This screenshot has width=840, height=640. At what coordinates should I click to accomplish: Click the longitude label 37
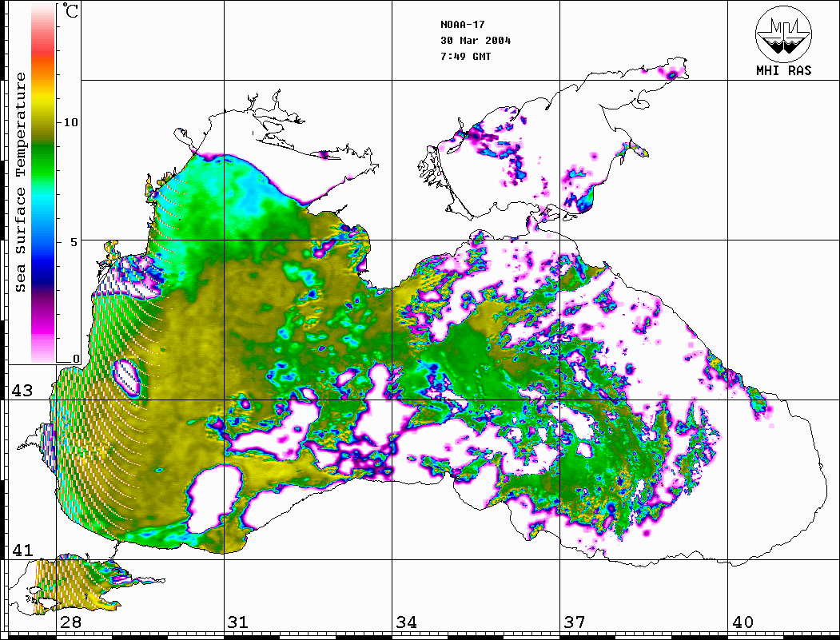pos(575,622)
